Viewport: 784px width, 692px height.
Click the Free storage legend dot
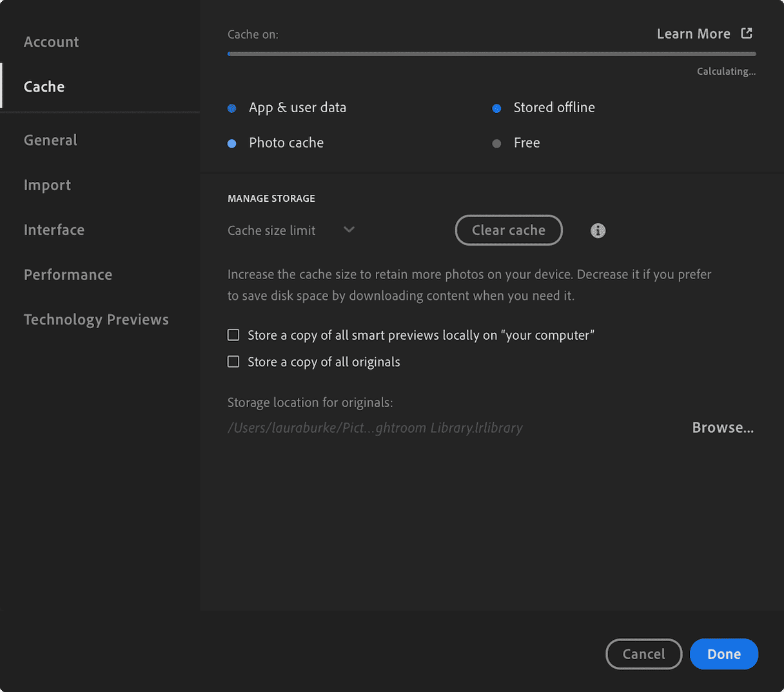coord(496,143)
